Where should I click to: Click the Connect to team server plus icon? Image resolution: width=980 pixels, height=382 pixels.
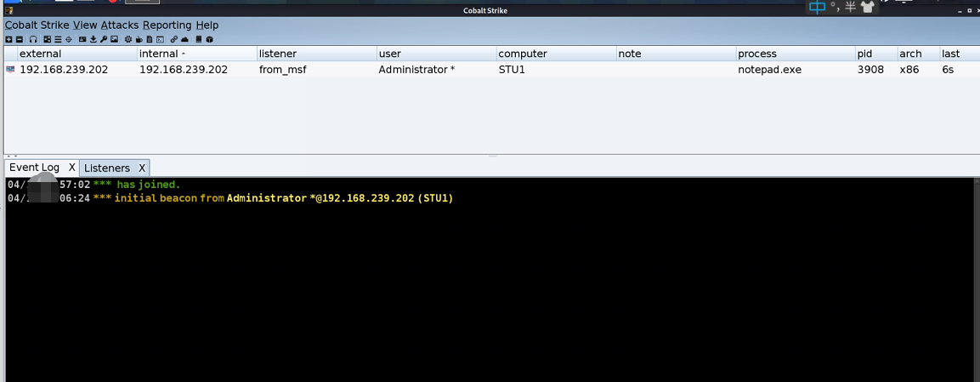[x=8, y=39]
